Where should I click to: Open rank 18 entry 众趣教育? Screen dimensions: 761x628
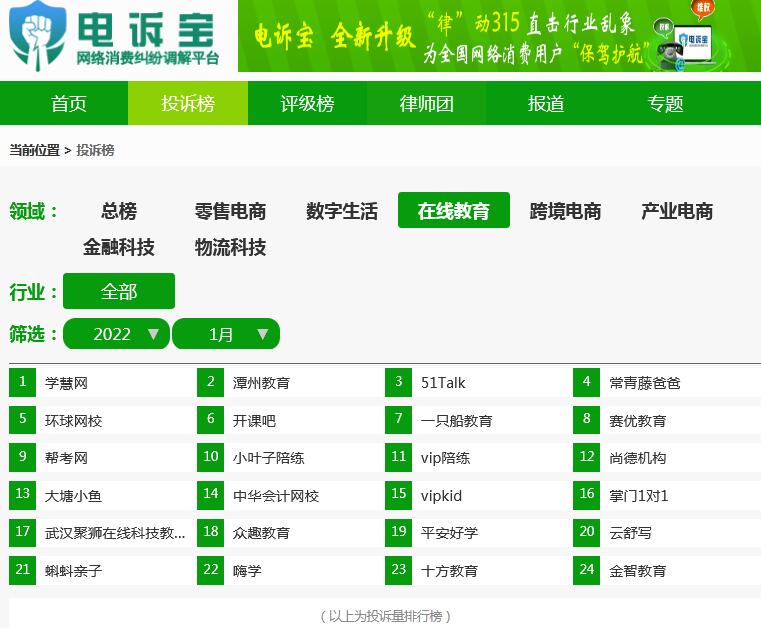261,533
